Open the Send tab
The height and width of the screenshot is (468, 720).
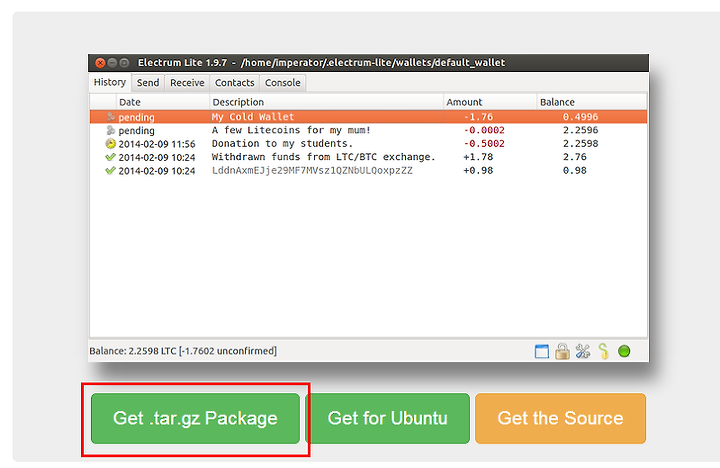[148, 83]
